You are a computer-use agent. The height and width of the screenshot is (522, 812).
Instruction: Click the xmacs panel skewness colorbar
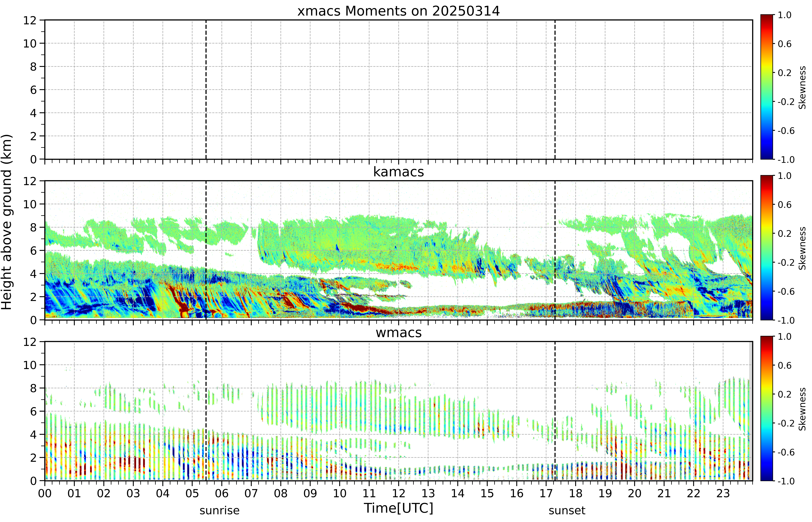767,87
